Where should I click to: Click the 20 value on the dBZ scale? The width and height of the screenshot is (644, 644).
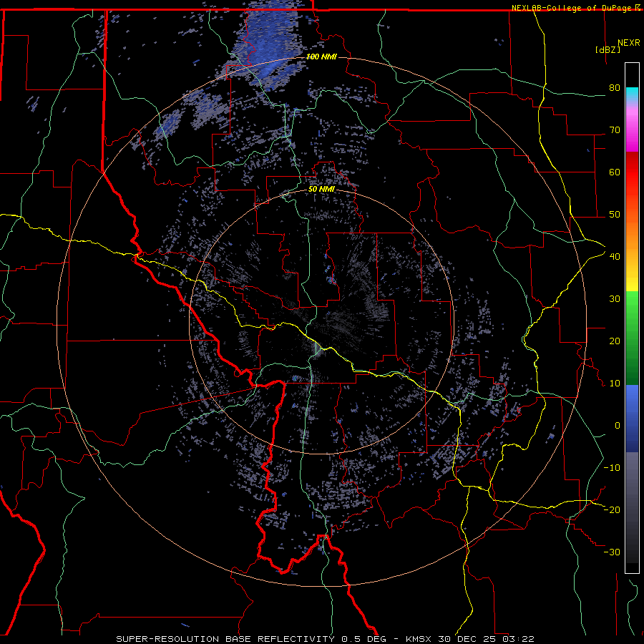click(x=615, y=341)
